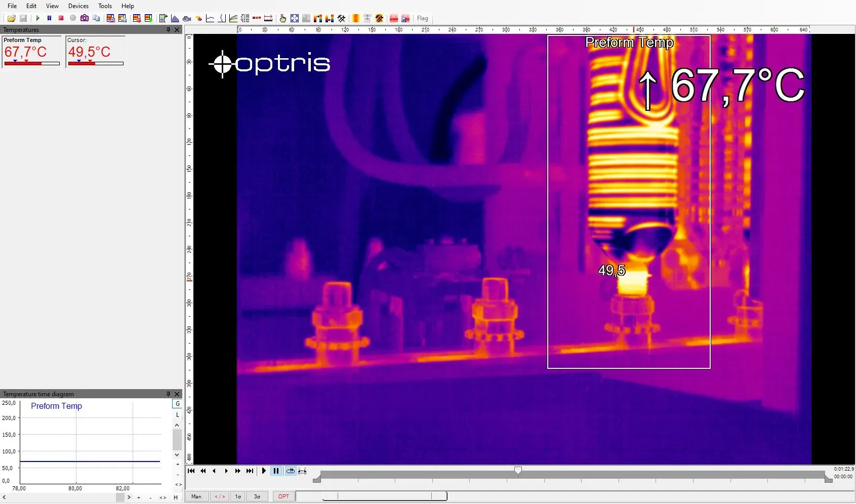Open the Tools menu
Image resolution: width=856 pixels, height=504 pixels.
tap(105, 6)
